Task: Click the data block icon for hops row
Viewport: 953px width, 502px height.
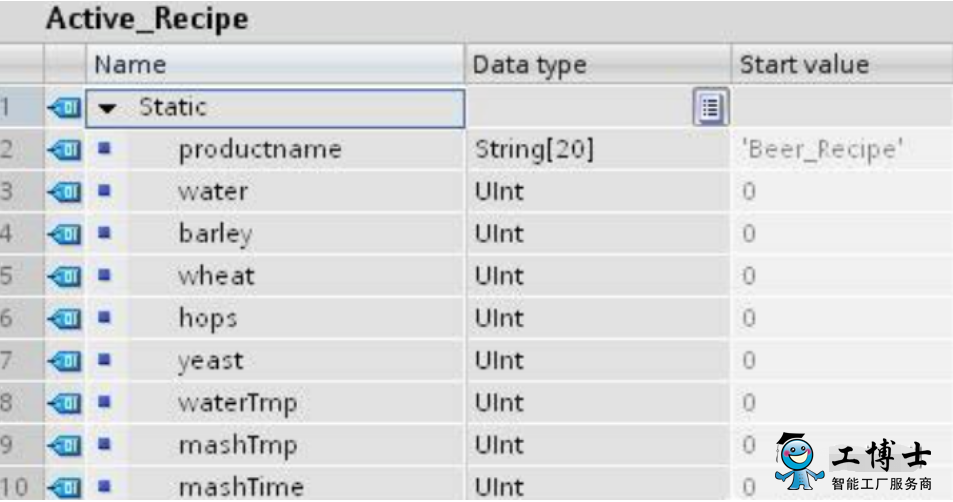Action: coord(64,318)
